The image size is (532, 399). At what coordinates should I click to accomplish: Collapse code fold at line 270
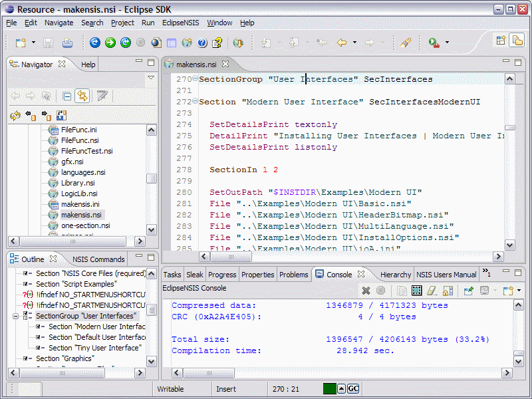tap(195, 78)
